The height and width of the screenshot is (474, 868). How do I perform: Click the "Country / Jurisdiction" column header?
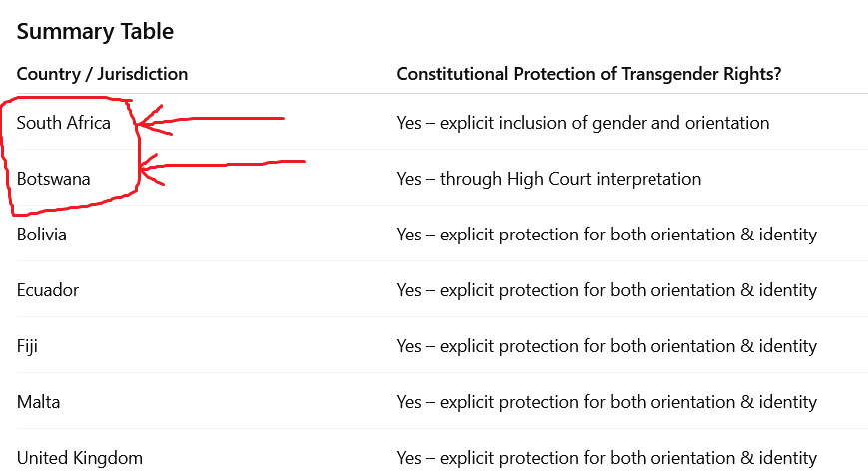coord(102,74)
